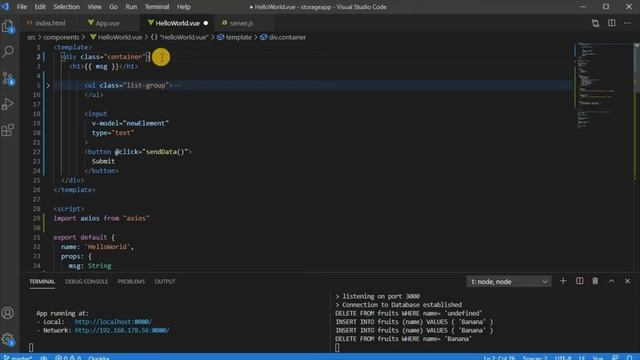This screenshot has height=360, width=640.
Task: Open the File menu
Action: [22, 7]
